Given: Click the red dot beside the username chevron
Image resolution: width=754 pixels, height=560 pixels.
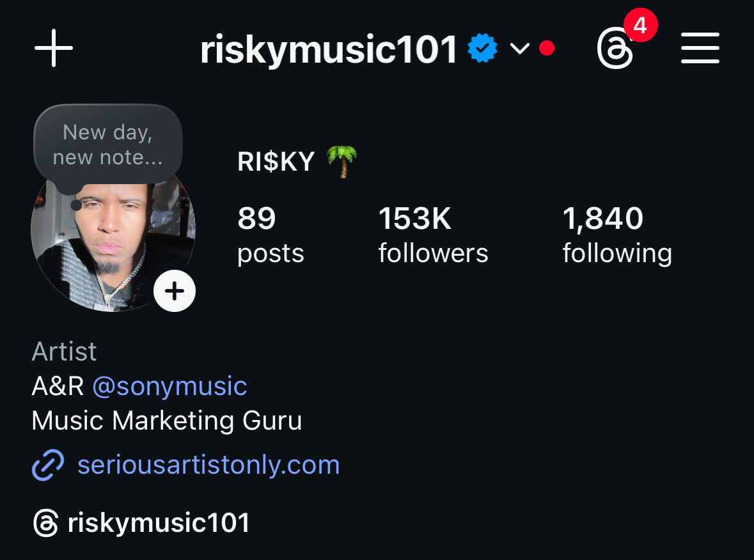Looking at the screenshot, I should [547, 47].
